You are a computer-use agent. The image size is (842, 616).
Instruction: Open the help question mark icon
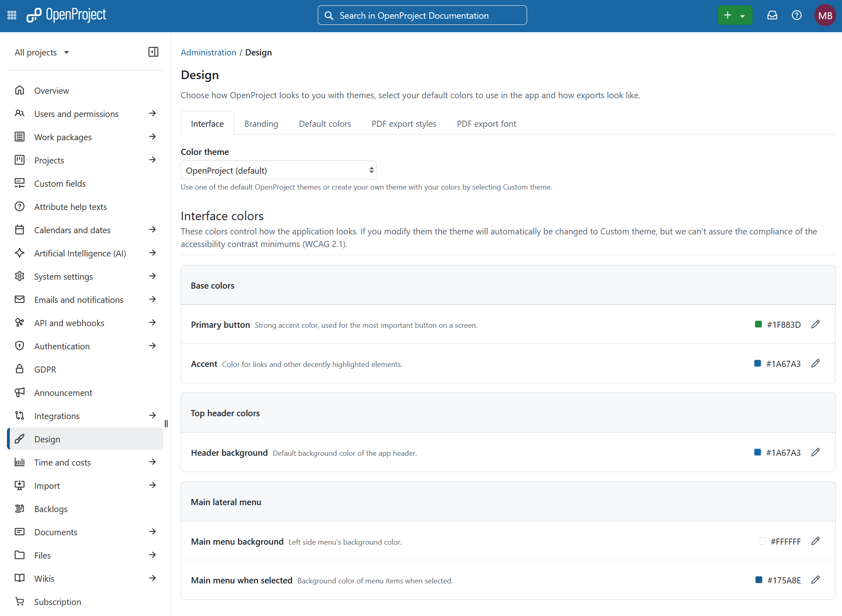[x=796, y=15]
